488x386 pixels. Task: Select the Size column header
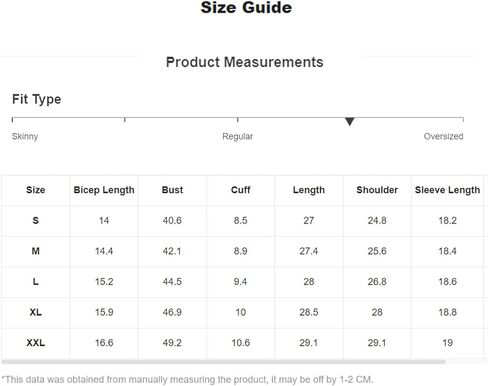[x=36, y=190]
